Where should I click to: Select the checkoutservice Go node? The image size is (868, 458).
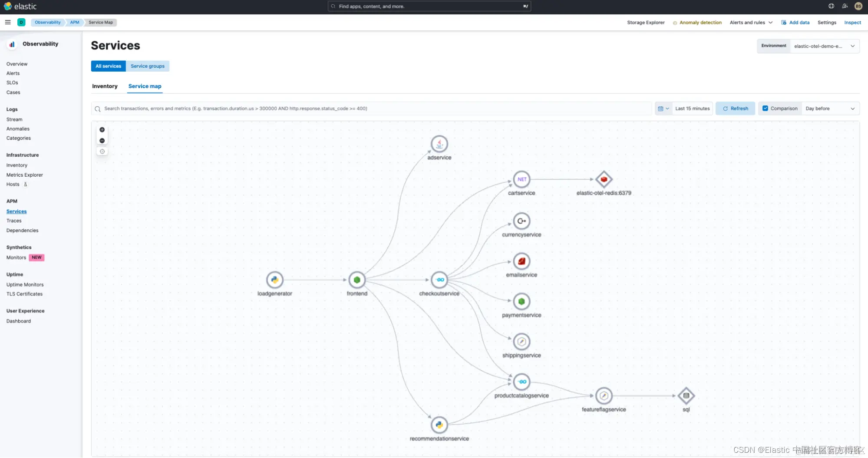(x=439, y=280)
